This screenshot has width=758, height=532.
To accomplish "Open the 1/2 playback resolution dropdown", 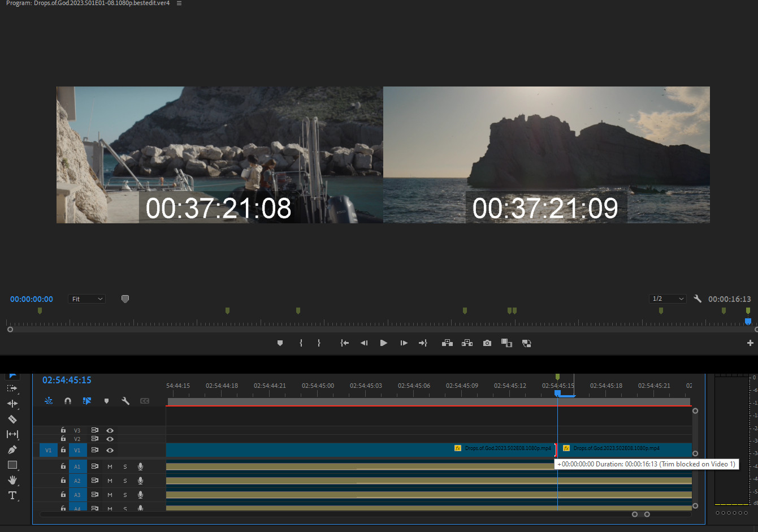I will click(668, 299).
